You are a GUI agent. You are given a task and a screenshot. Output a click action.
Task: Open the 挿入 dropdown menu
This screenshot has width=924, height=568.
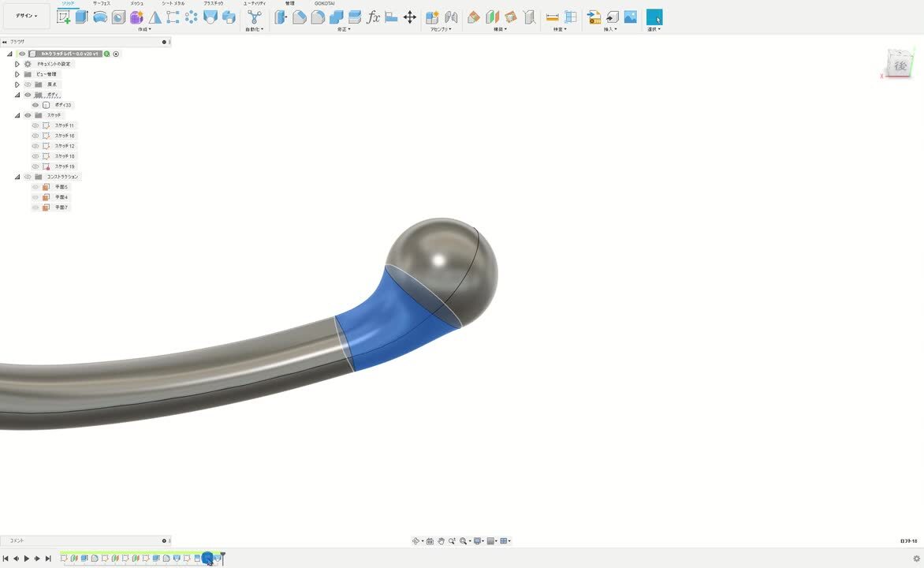610,29
